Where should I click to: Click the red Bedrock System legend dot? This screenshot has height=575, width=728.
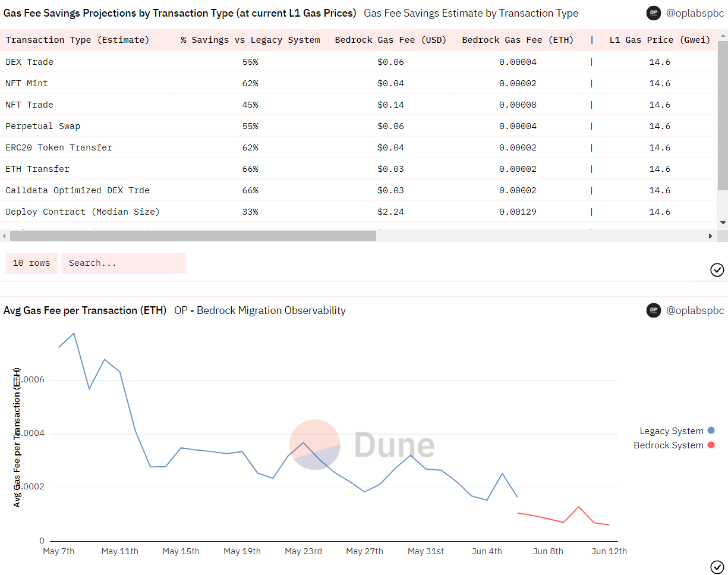(x=711, y=445)
